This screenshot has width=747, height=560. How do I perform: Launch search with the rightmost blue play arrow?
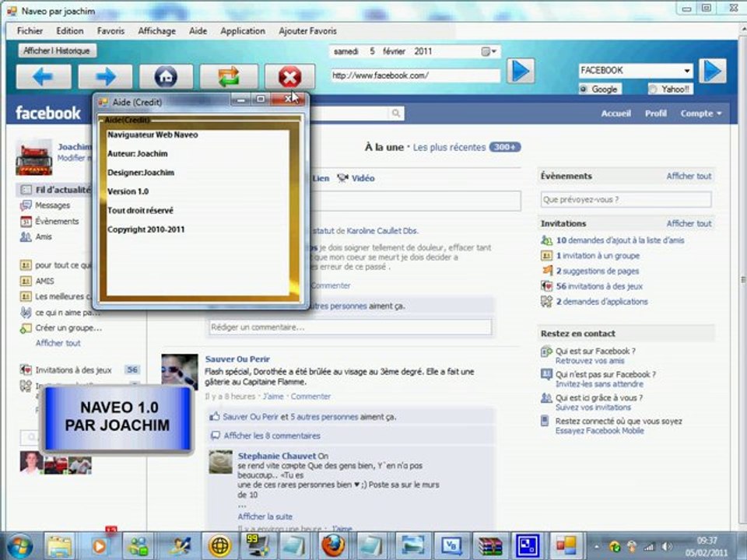coord(713,71)
